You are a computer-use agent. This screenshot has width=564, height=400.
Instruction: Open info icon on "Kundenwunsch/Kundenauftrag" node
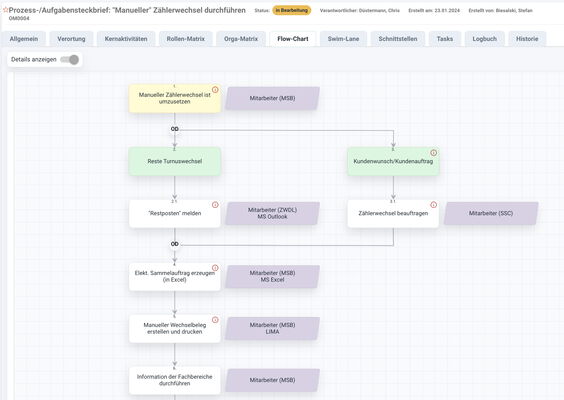pyautogui.click(x=433, y=153)
